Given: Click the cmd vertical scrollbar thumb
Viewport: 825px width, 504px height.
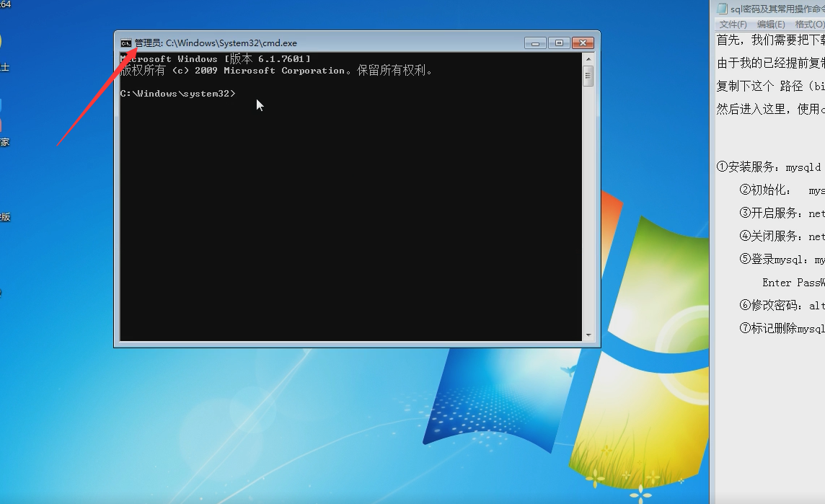Looking at the screenshot, I should pos(588,76).
